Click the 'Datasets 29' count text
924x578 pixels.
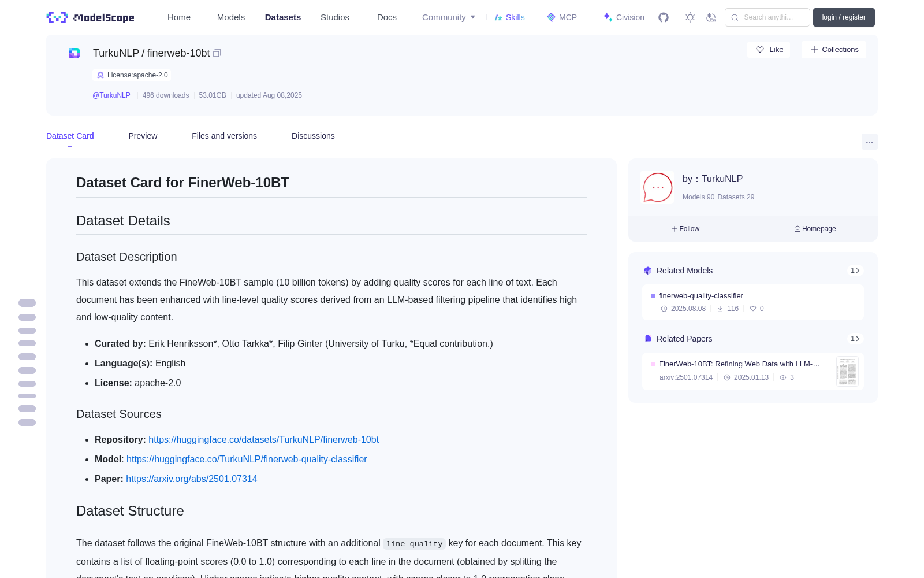point(736,197)
